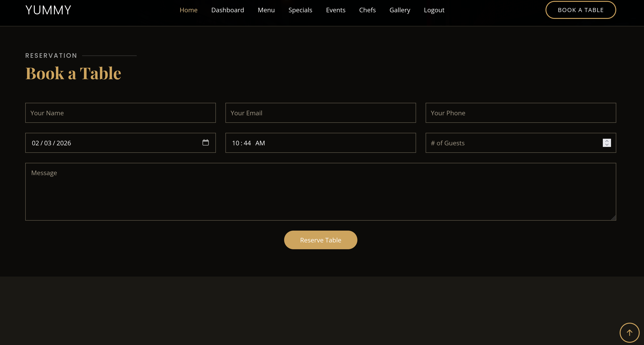The image size is (644, 345).
Task: Click into the Your Email field
Action: [321, 113]
